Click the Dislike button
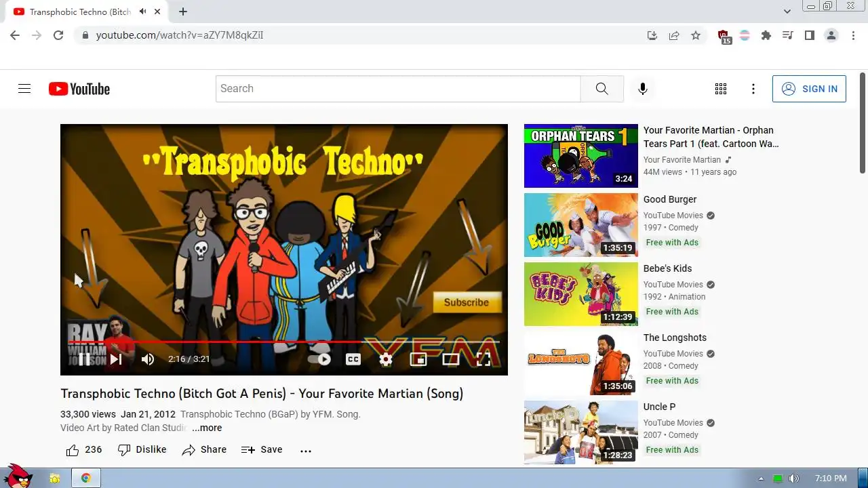This screenshot has width=868, height=488. (142, 450)
